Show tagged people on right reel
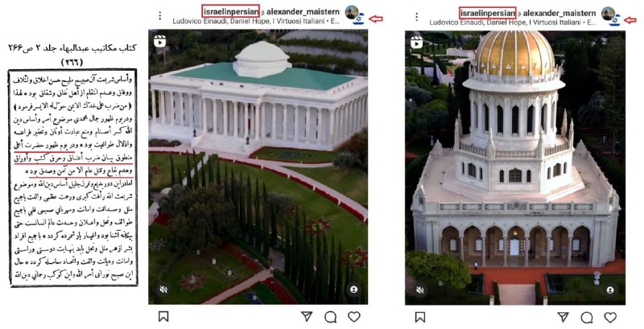Screen dimensions: 644x329 610,290
